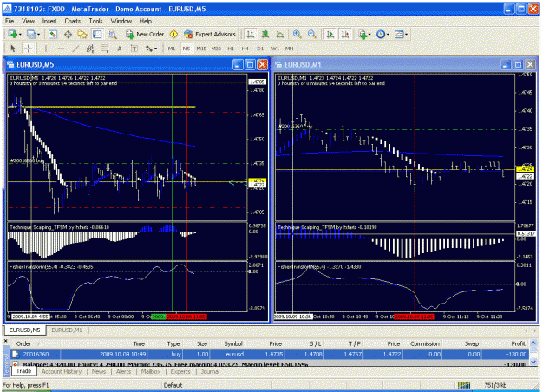Screen dimensions: 542x392
Task: Select the Equidistant Channel tool
Action: [90, 49]
